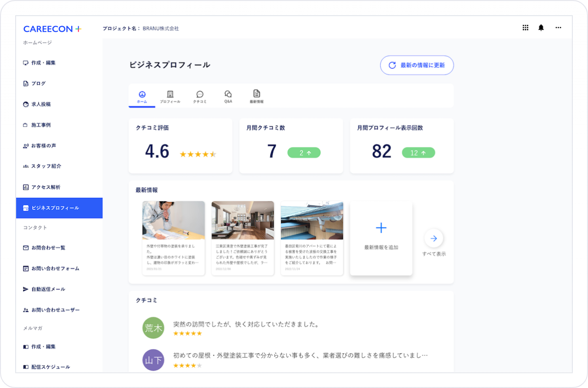Open スタッフ紹介 in the sidebar
The height and width of the screenshot is (388, 588).
click(46, 166)
